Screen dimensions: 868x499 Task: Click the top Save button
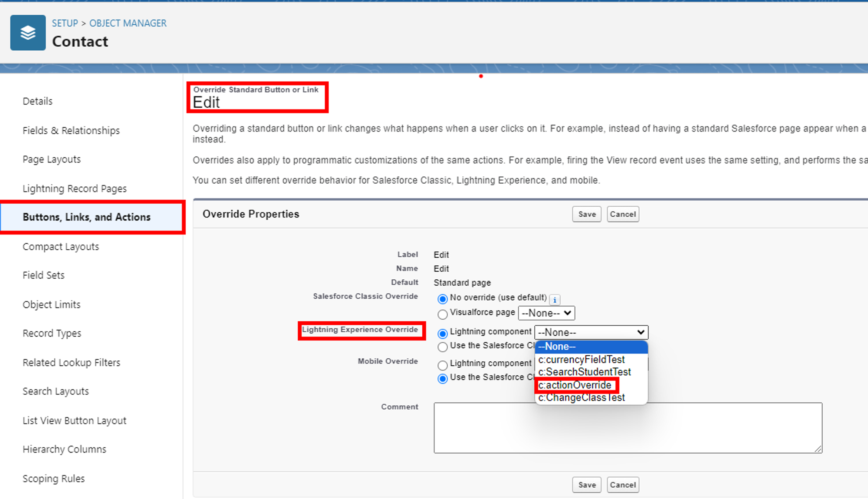point(587,214)
